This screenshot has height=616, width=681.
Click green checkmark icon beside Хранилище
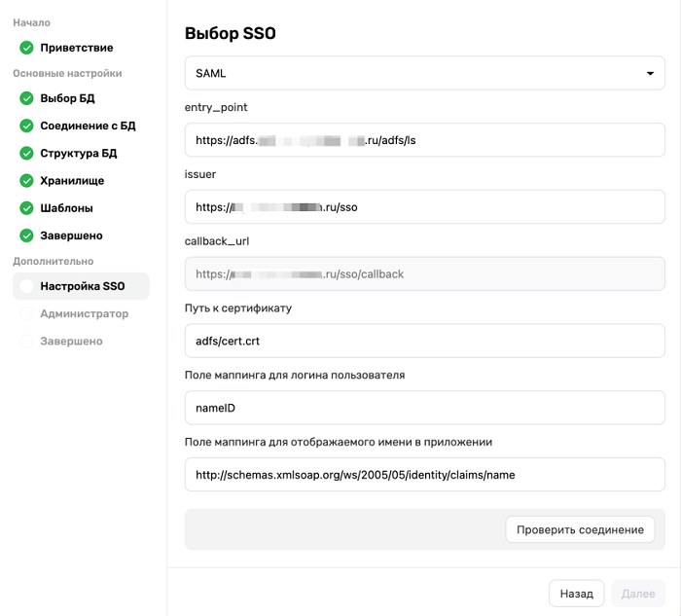click(26, 181)
